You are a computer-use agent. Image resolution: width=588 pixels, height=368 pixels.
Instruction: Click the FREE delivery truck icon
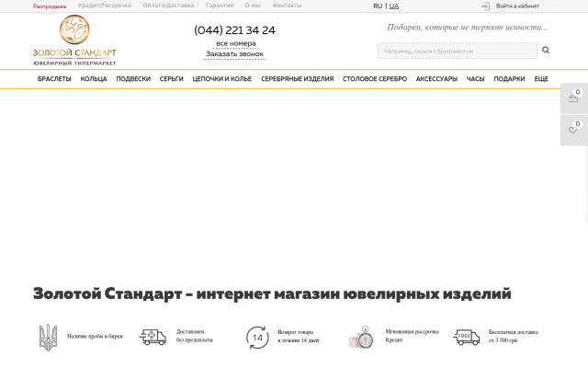point(467,337)
